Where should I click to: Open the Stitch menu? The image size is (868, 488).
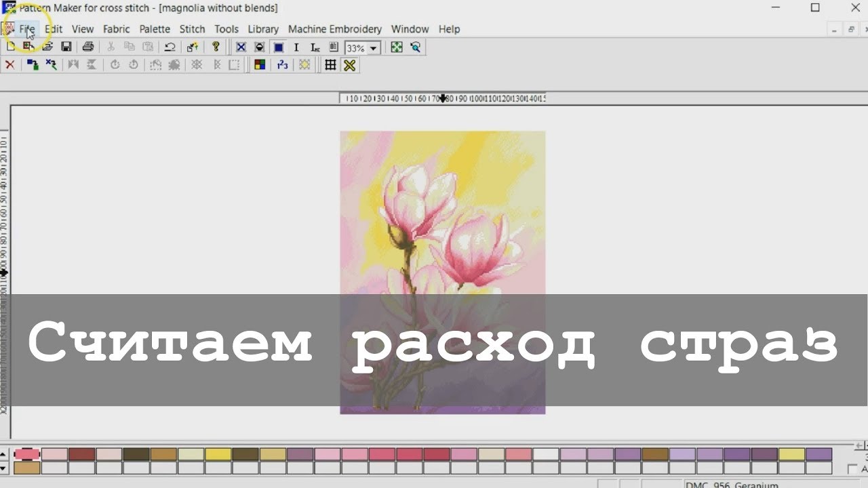point(192,29)
